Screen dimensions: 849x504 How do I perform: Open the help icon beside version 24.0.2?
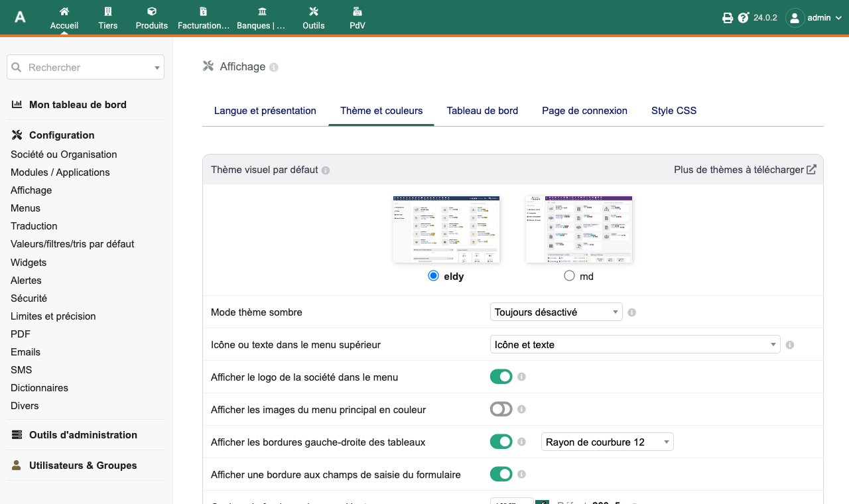click(744, 18)
